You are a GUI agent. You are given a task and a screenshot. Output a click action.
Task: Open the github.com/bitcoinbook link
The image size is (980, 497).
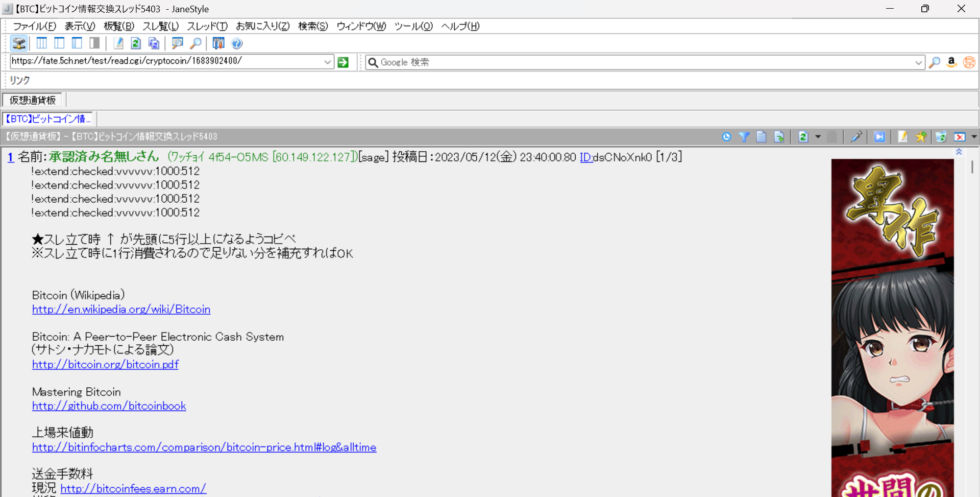(x=109, y=406)
